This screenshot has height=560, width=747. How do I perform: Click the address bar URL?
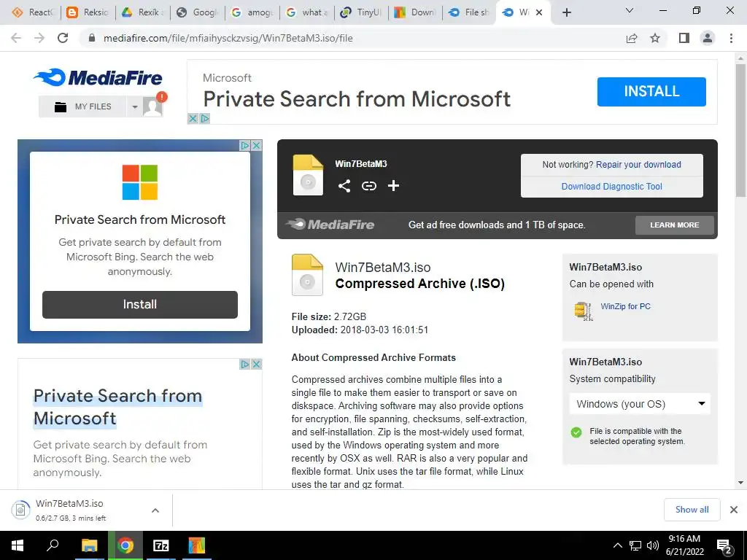tap(228, 38)
